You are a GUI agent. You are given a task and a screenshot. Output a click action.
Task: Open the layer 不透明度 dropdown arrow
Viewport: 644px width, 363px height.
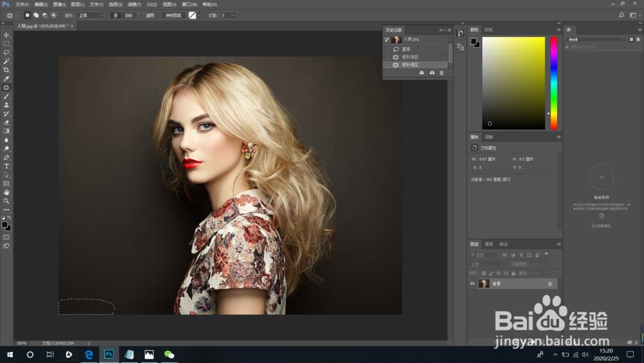click(545, 264)
